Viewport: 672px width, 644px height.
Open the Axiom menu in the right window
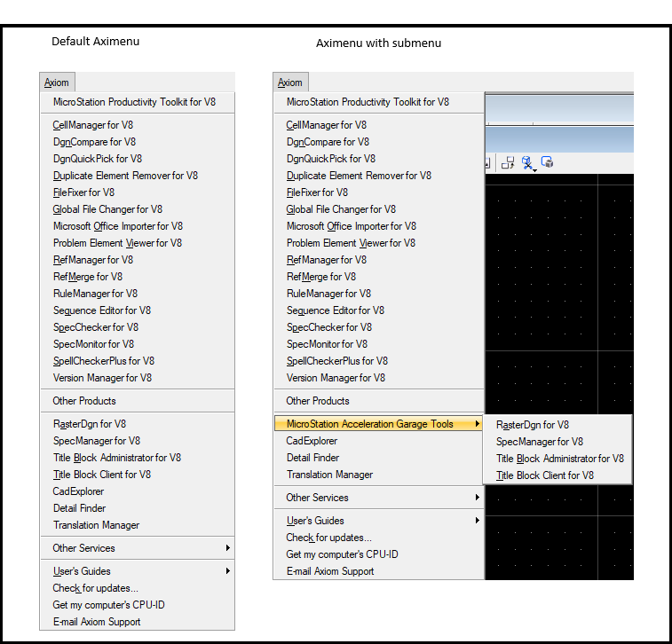[x=290, y=82]
